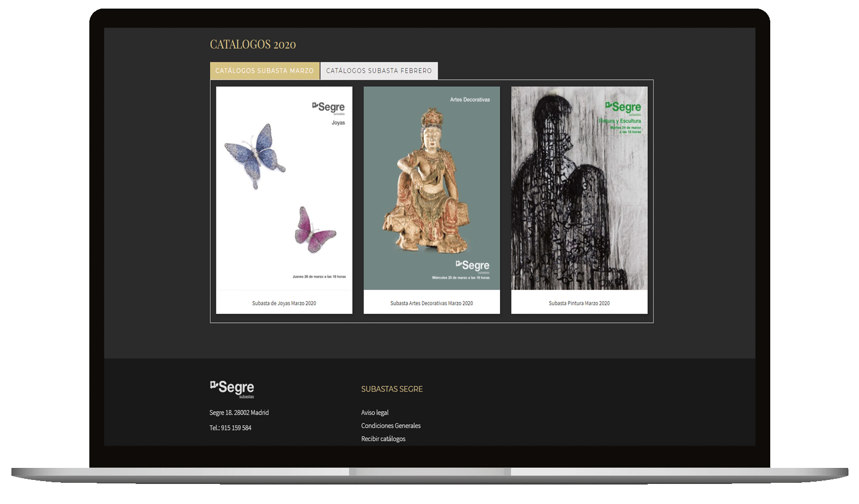Switch to the Catálogos Subasta Febrero tab
Image resolution: width=859 pixels, height=504 pixels.
[x=379, y=70]
